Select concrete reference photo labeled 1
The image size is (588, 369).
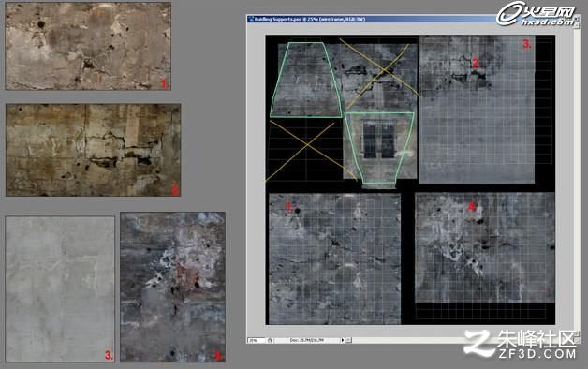point(88,46)
